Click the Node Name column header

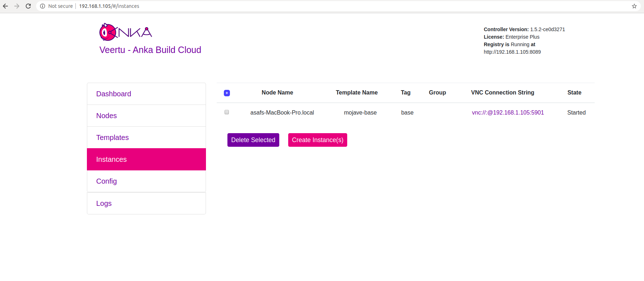click(x=277, y=92)
